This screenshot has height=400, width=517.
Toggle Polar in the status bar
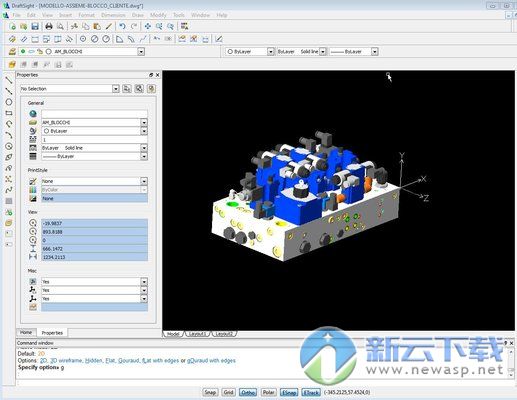click(x=269, y=392)
